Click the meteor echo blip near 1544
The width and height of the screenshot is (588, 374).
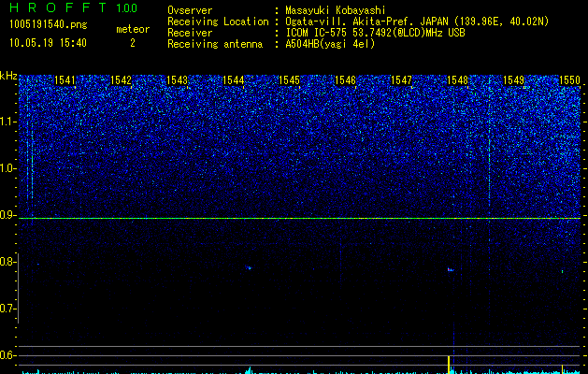(x=249, y=267)
